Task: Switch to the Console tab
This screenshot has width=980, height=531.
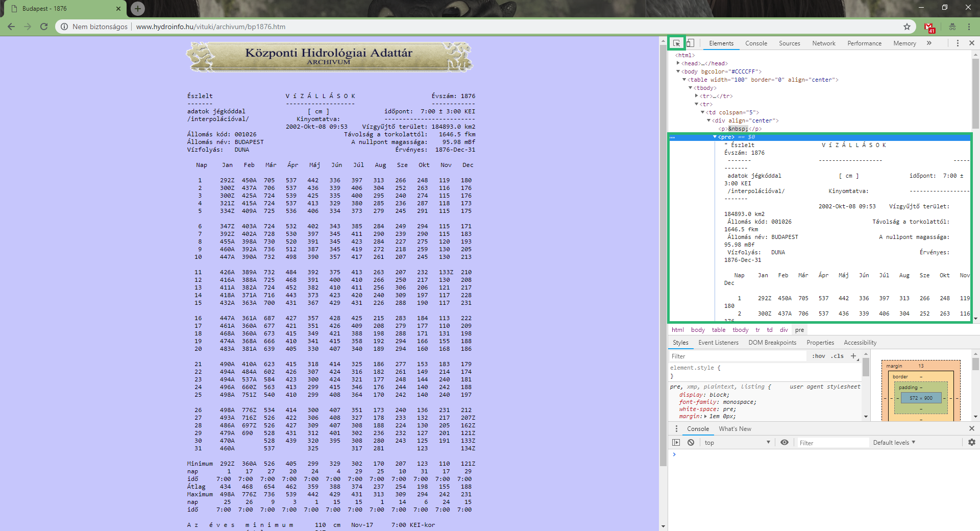Action: pyautogui.click(x=756, y=43)
